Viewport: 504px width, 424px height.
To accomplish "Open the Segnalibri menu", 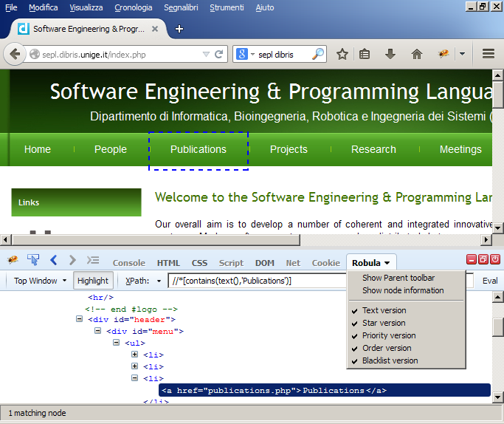I will point(181,7).
